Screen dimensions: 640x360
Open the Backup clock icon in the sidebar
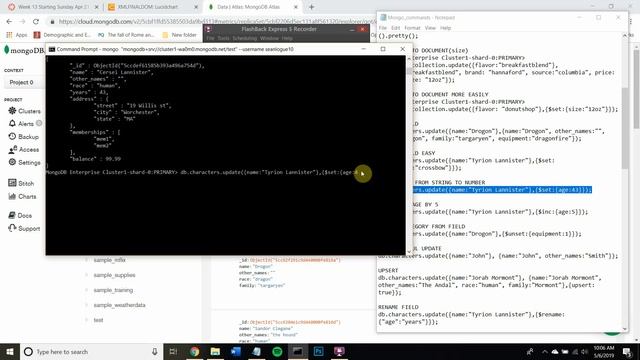[x=12, y=136]
